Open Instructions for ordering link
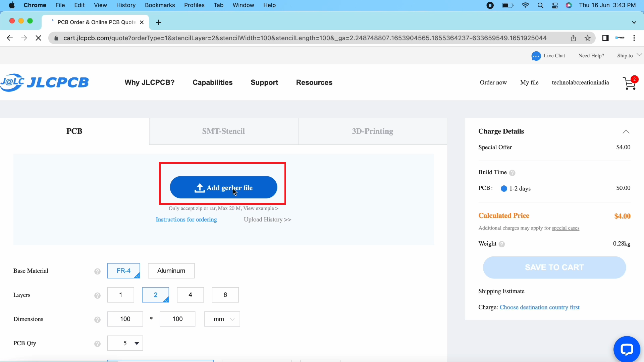Screen dimensions: 644x362 (x=186, y=220)
